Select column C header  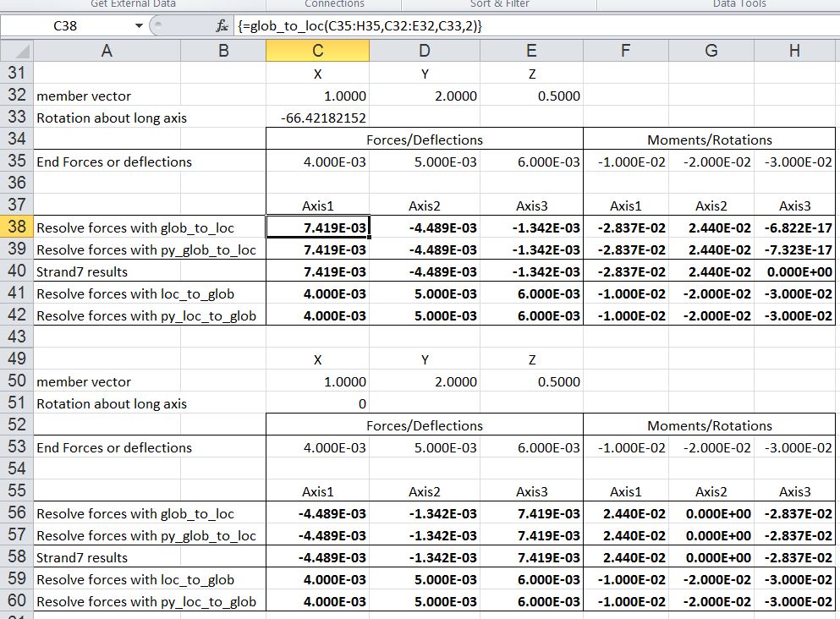coord(317,51)
